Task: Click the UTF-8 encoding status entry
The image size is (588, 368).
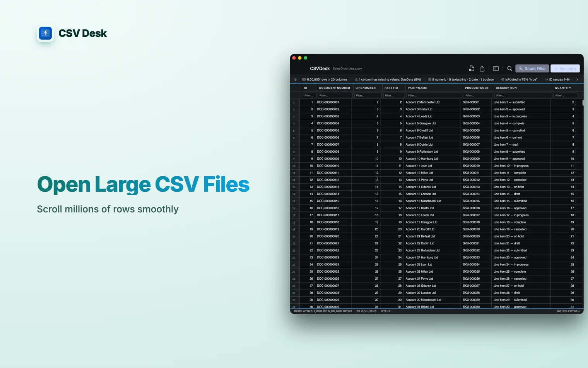Action: [x=386, y=311]
